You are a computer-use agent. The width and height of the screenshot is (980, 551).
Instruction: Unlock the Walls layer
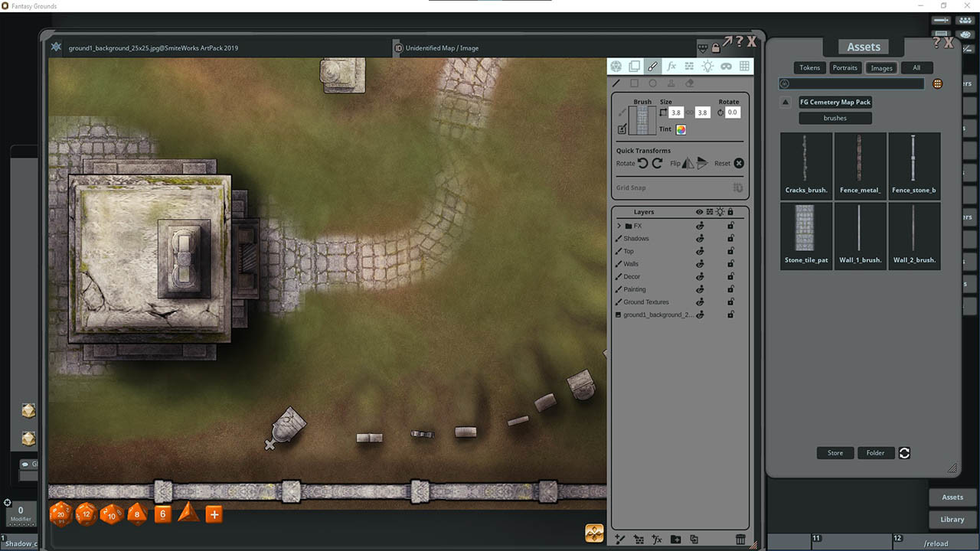point(730,263)
